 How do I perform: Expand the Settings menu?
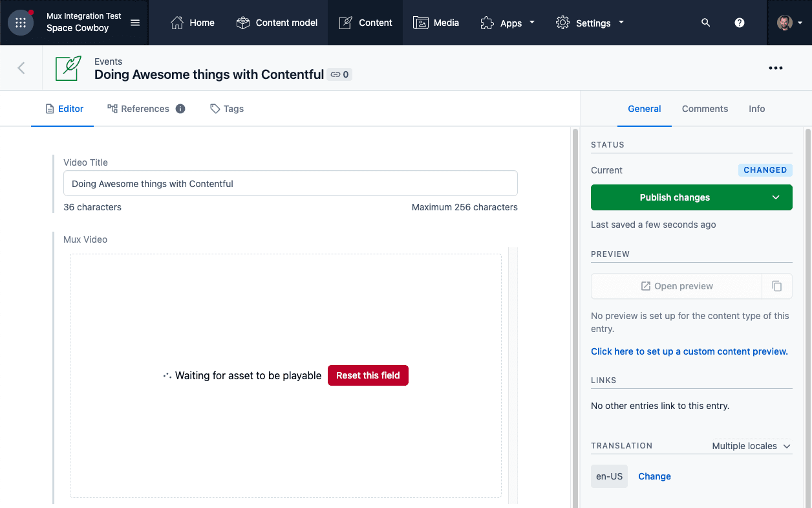coord(590,23)
